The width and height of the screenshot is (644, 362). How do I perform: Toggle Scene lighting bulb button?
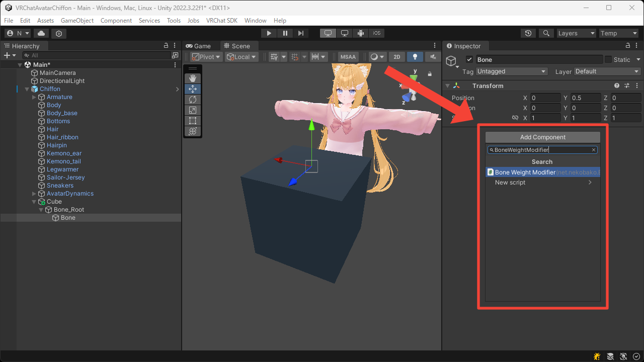[415, 57]
